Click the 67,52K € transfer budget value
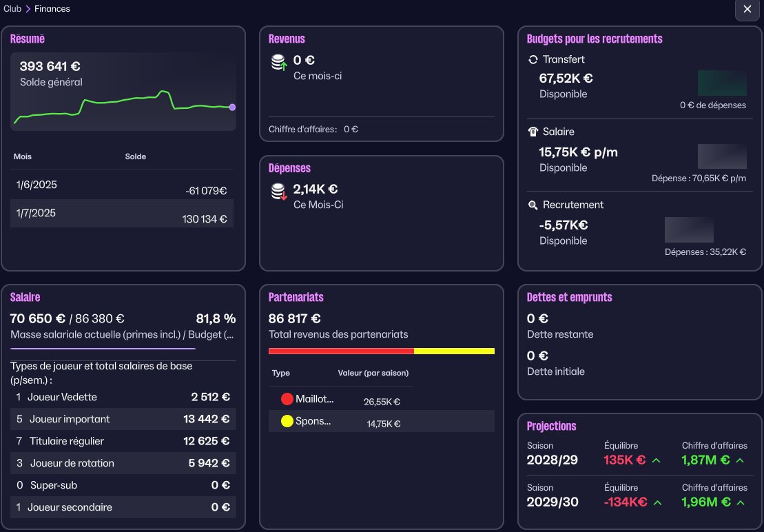The image size is (764, 532). click(x=566, y=79)
